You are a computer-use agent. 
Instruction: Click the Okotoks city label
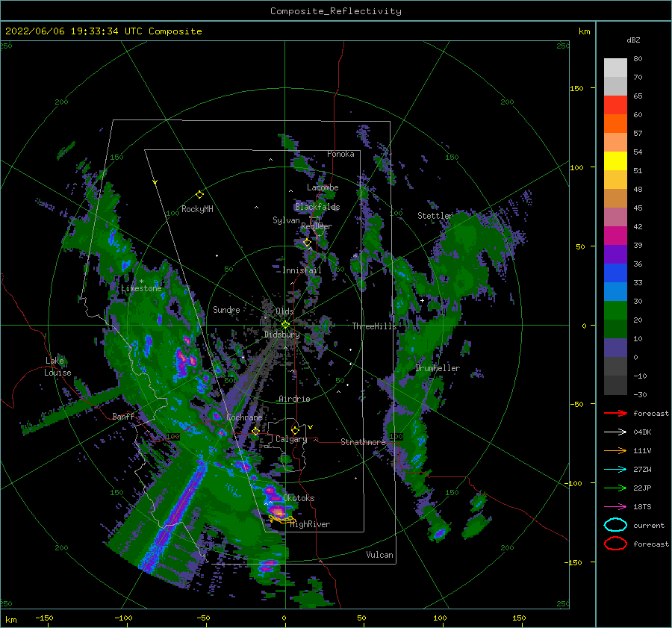pos(299,498)
